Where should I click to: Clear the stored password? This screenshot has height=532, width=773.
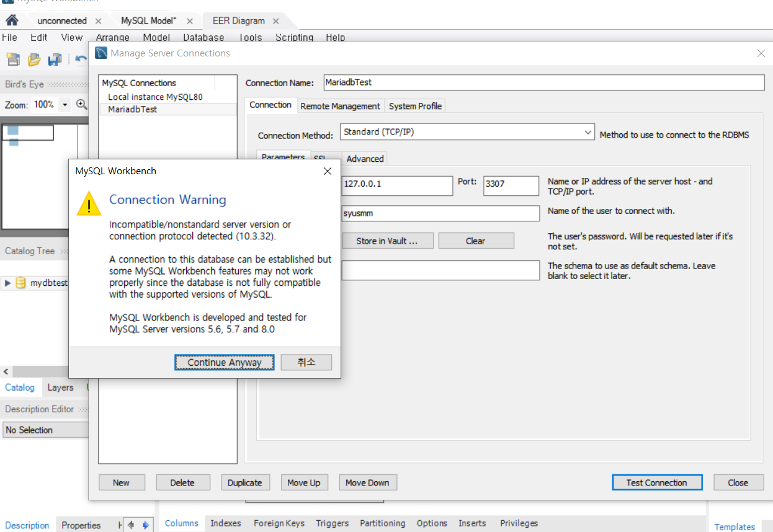[x=476, y=241]
